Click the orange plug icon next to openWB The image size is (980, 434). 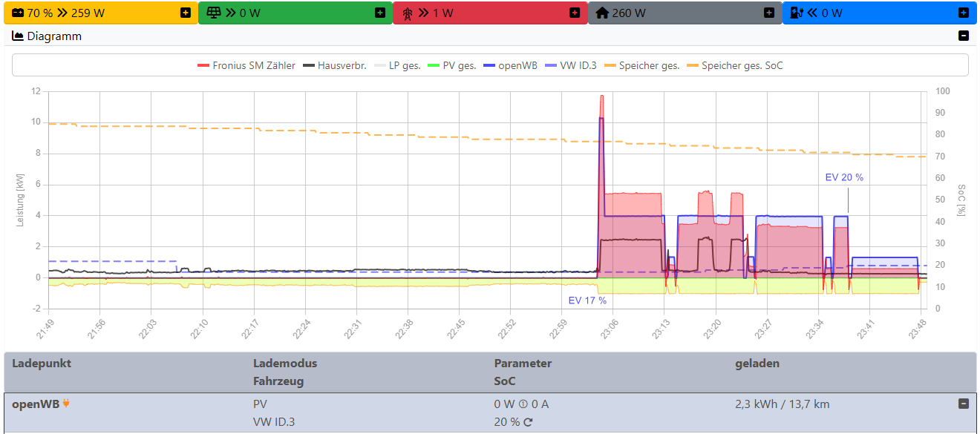point(66,404)
